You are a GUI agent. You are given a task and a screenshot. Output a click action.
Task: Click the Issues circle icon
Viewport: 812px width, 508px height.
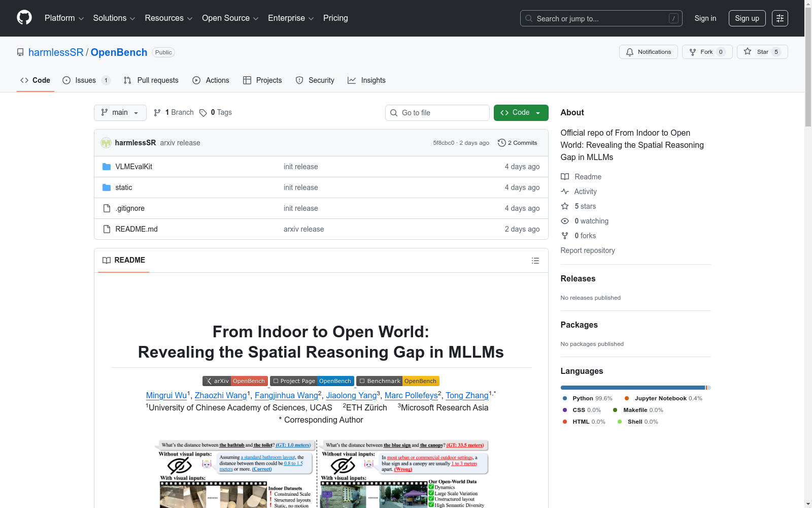point(66,80)
